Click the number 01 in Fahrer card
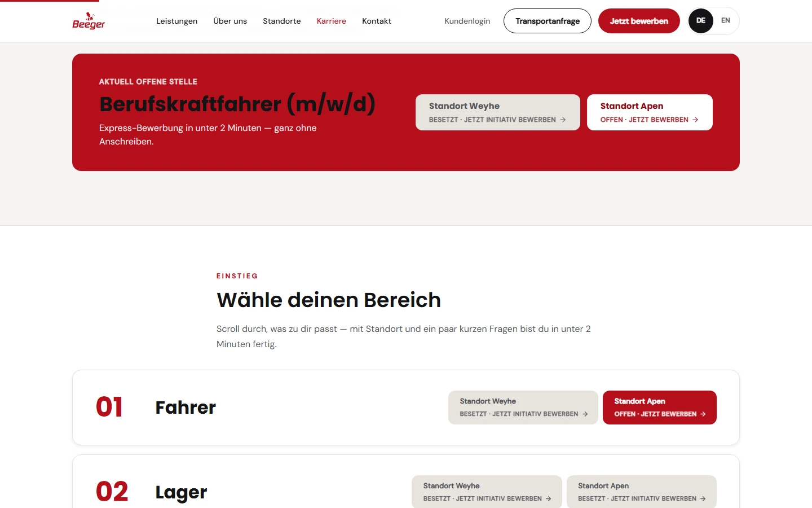Image resolution: width=812 pixels, height=508 pixels. pos(109,407)
